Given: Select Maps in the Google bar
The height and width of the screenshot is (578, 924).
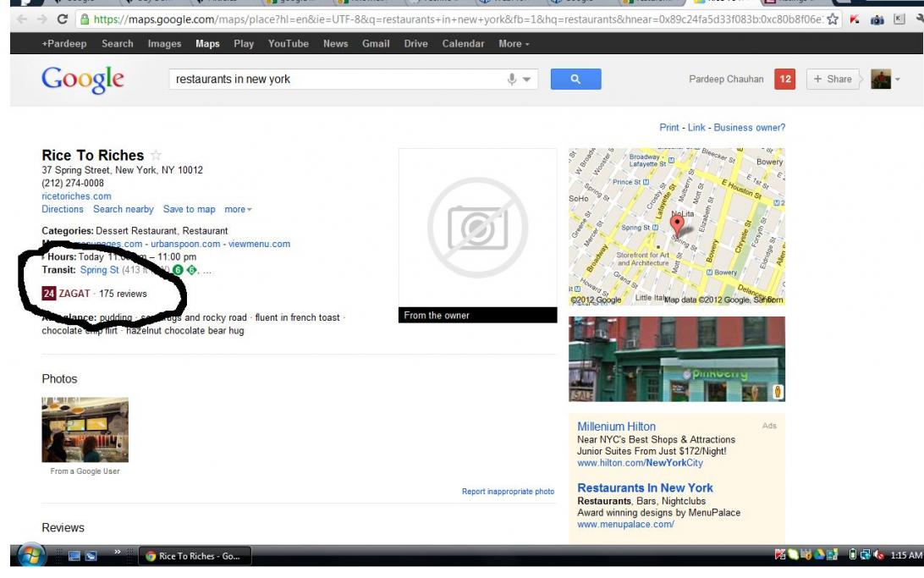Looking at the screenshot, I should 207,44.
